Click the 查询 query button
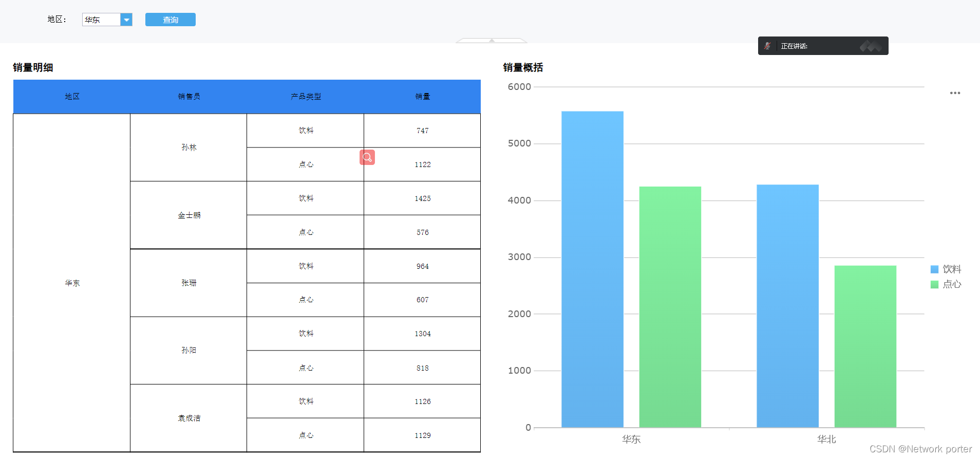980x459 pixels. pyautogui.click(x=171, y=20)
